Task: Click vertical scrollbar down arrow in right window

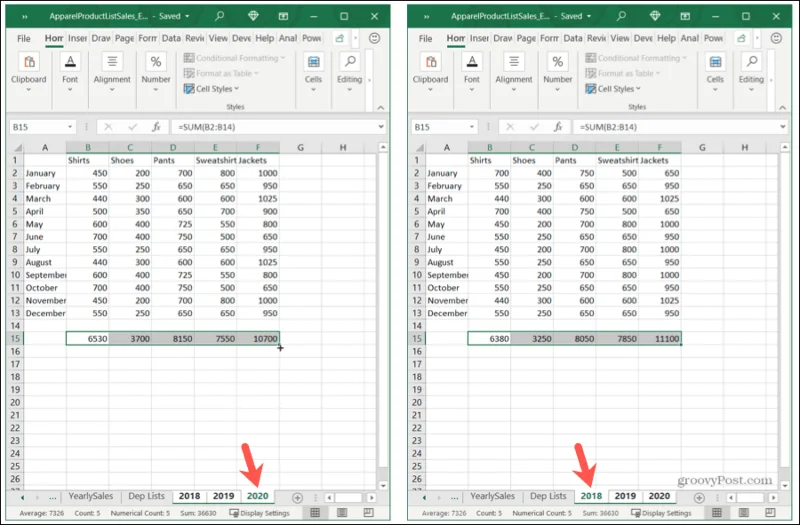Action: pyautogui.click(x=785, y=486)
